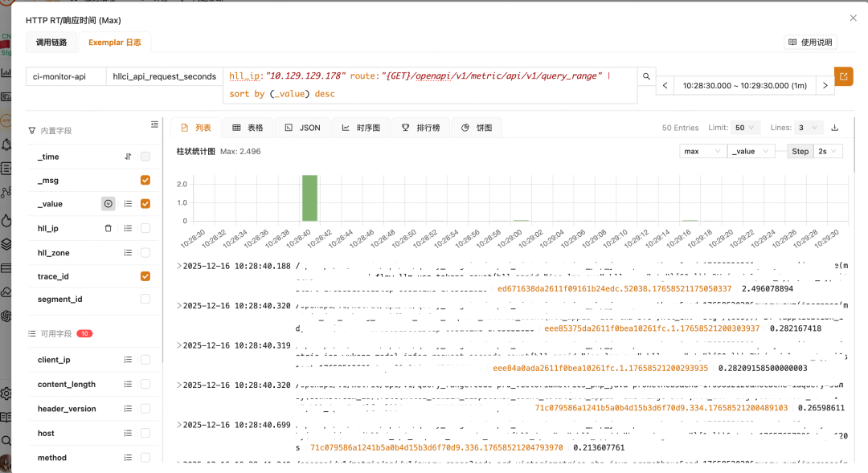Focus the hll_ip route query input

tap(429, 85)
